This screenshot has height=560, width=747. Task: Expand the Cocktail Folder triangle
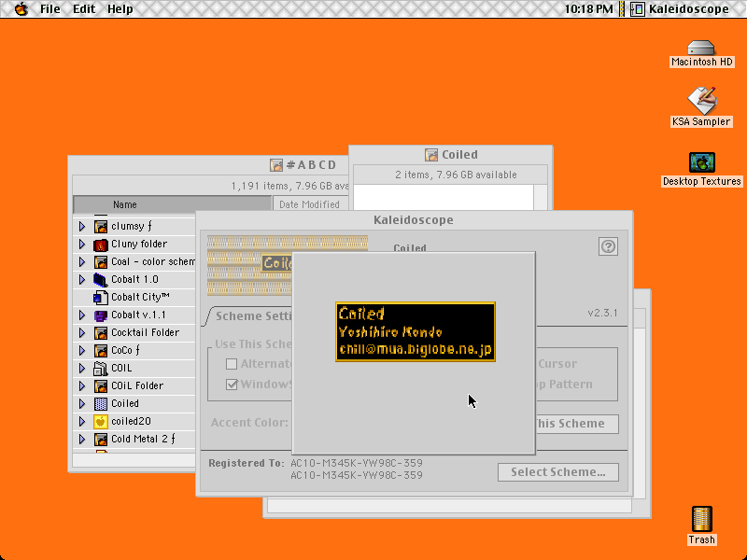click(82, 333)
